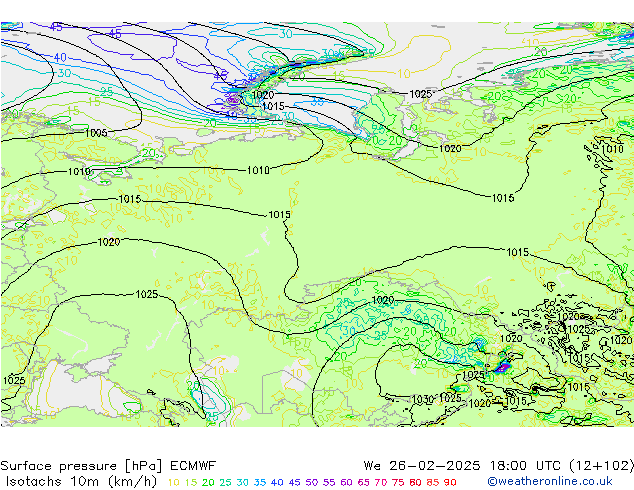The width and height of the screenshot is (634, 490).
Task: Select the 70 km/h legend value
Action: 381,482
